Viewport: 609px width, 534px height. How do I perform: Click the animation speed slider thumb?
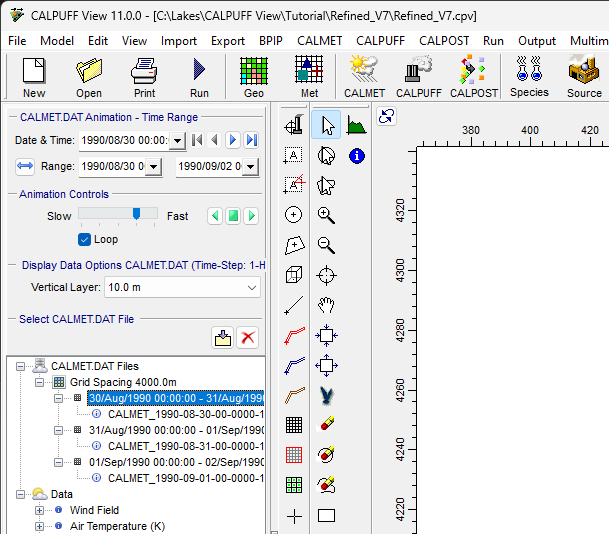(x=136, y=214)
